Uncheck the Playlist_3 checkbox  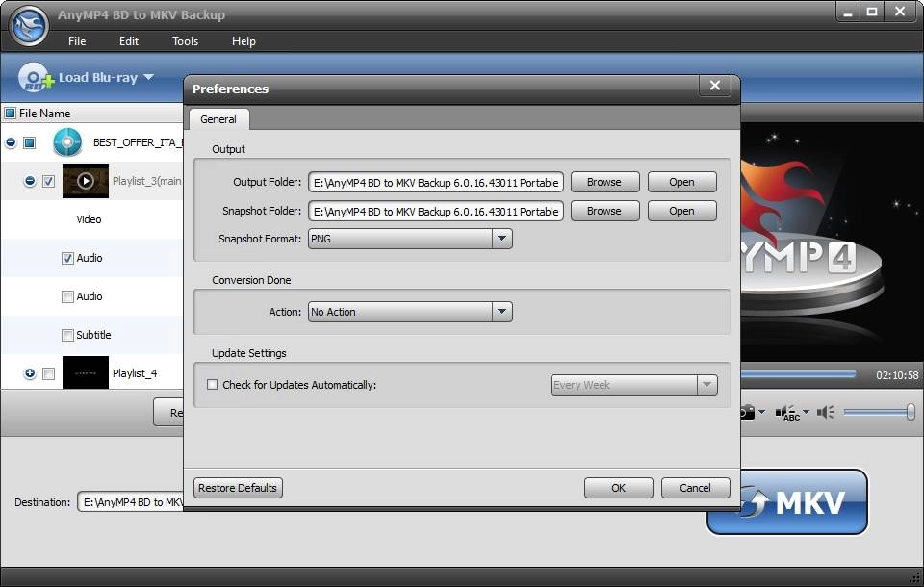pos(49,181)
